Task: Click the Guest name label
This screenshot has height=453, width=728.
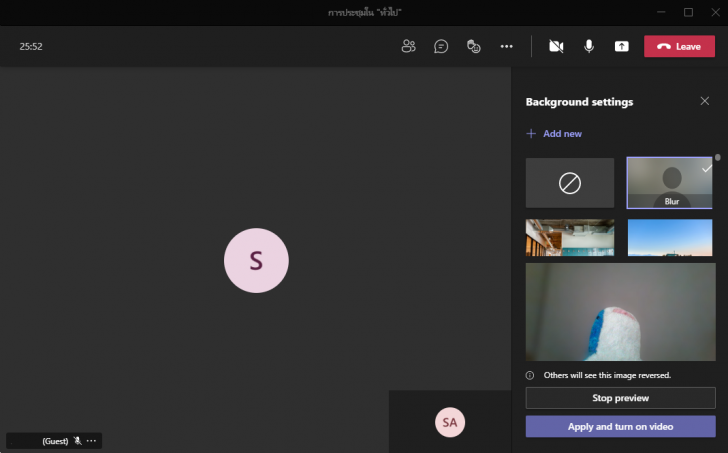Action: [x=55, y=441]
